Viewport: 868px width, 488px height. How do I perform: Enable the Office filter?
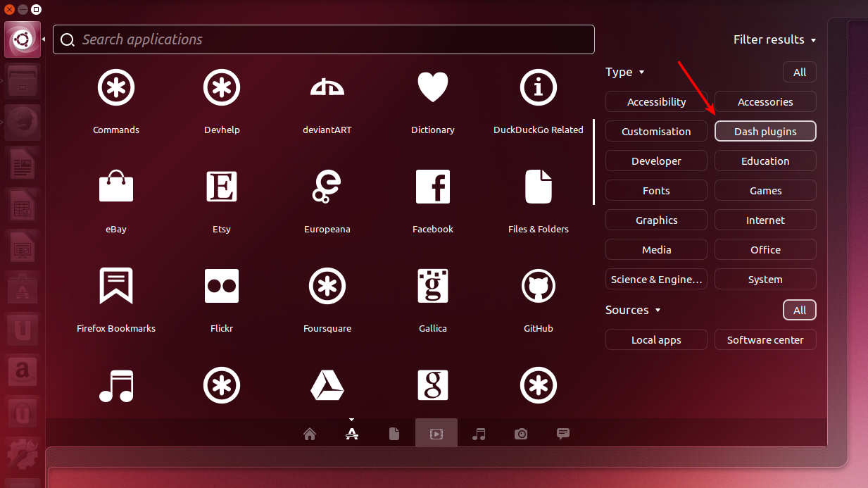coord(765,249)
